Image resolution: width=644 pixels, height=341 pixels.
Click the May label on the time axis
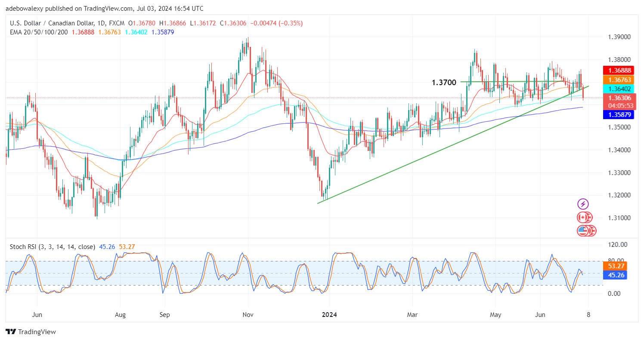coord(496,314)
